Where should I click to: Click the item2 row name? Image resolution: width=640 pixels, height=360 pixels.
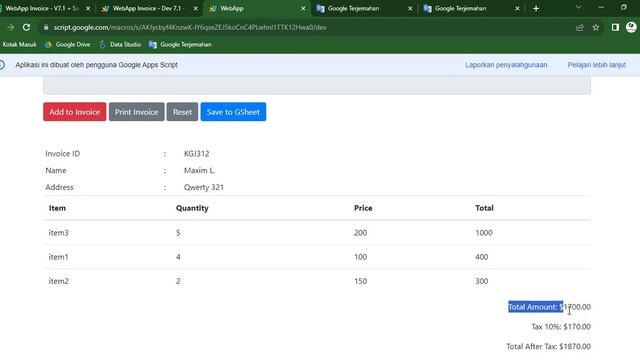click(x=58, y=281)
